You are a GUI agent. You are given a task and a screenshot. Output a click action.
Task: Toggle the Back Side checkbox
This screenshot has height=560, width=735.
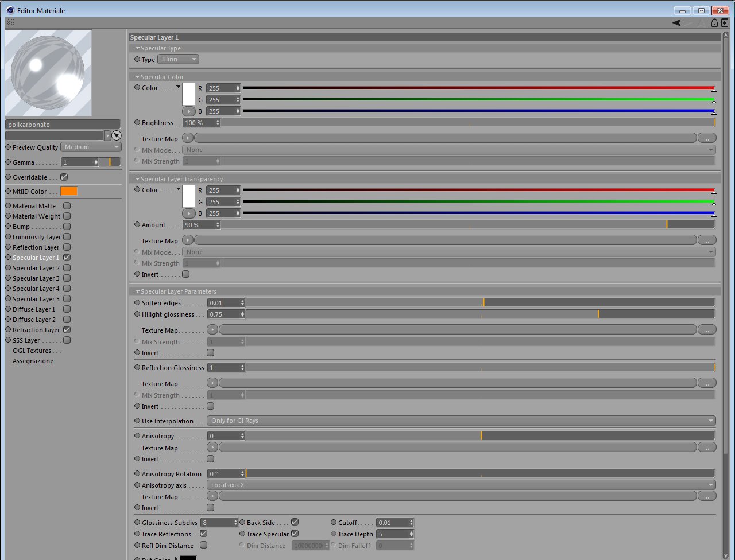(x=295, y=522)
